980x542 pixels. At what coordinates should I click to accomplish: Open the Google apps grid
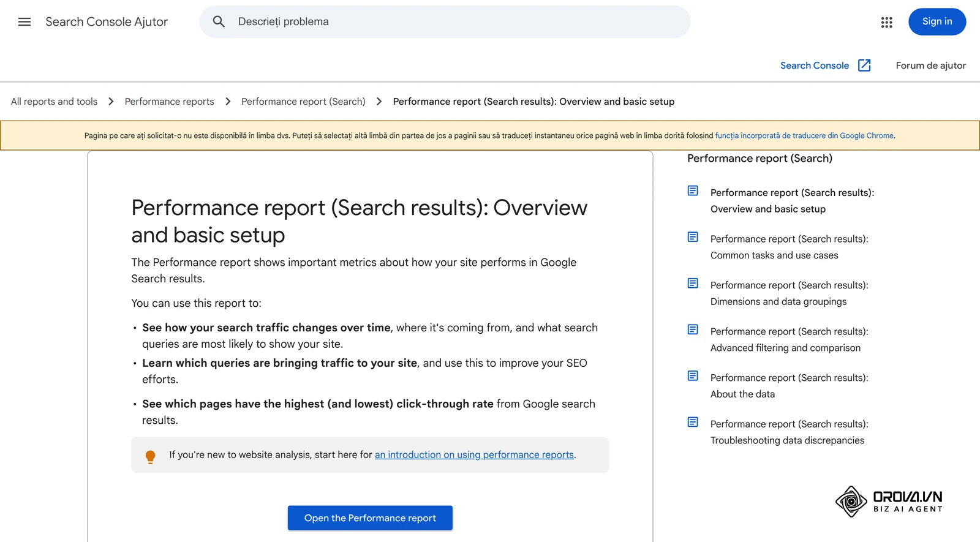pyautogui.click(x=886, y=22)
